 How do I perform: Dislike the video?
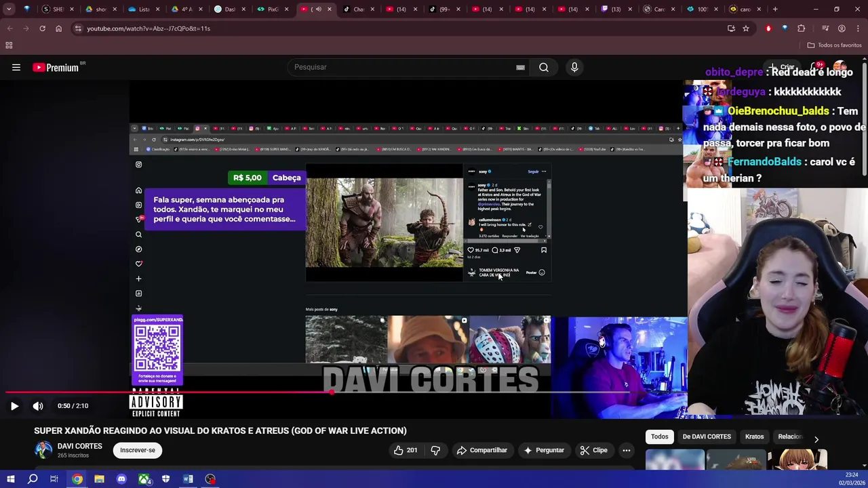[435, 450]
